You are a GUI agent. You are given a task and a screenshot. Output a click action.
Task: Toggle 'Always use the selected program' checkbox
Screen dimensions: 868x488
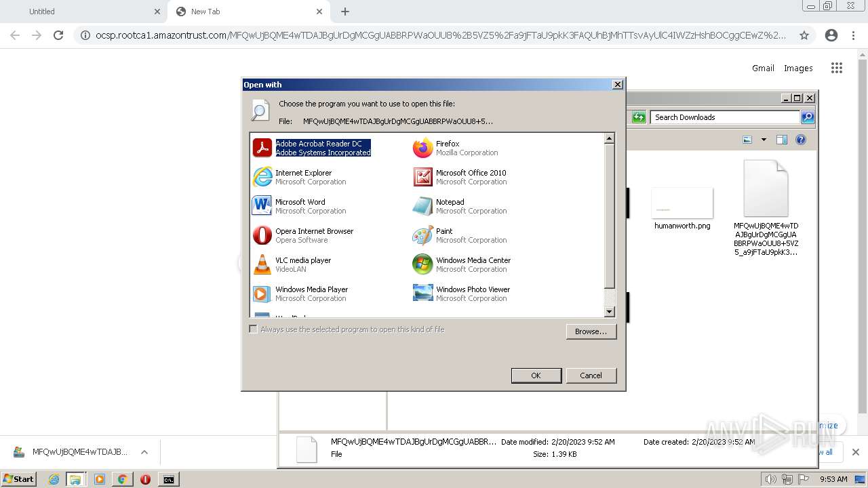point(253,329)
